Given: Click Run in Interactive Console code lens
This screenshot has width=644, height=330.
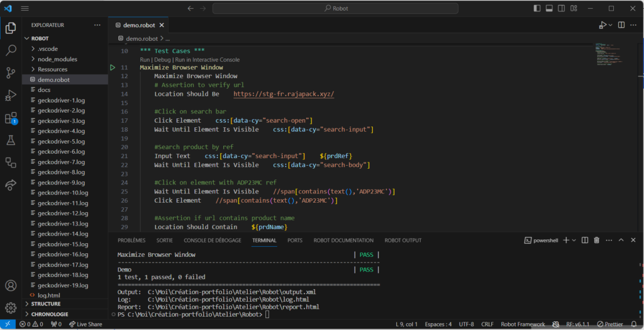Looking at the screenshot, I should click(208, 60).
